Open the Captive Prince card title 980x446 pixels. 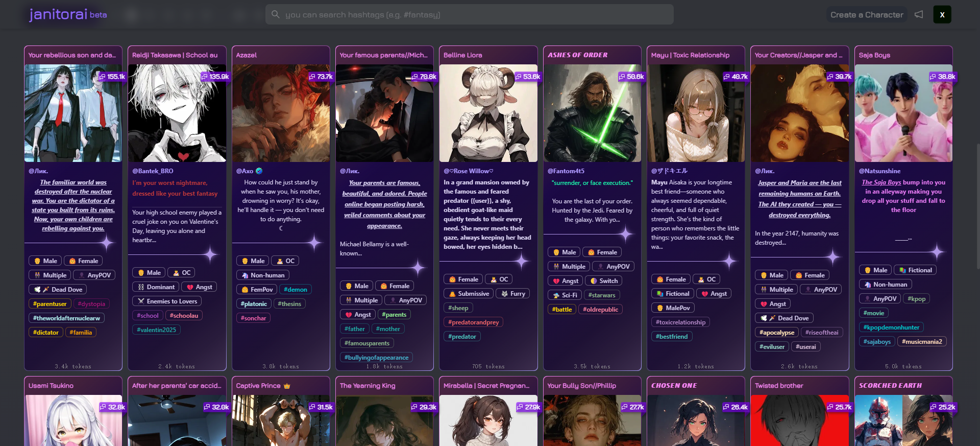(x=263, y=386)
